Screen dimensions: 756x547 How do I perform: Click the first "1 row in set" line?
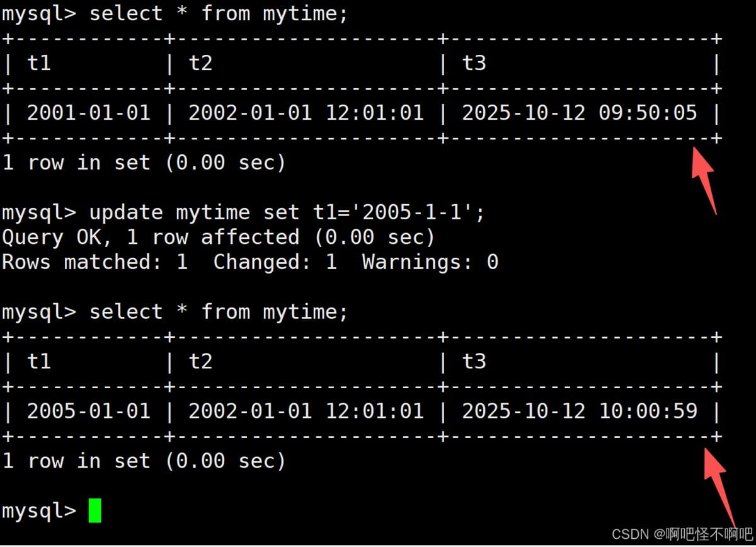(144, 163)
